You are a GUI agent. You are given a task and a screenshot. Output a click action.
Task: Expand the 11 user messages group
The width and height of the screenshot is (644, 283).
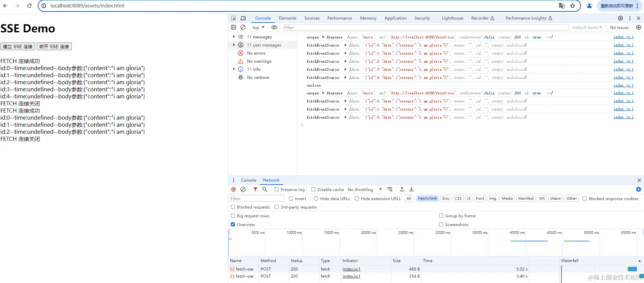(x=234, y=45)
